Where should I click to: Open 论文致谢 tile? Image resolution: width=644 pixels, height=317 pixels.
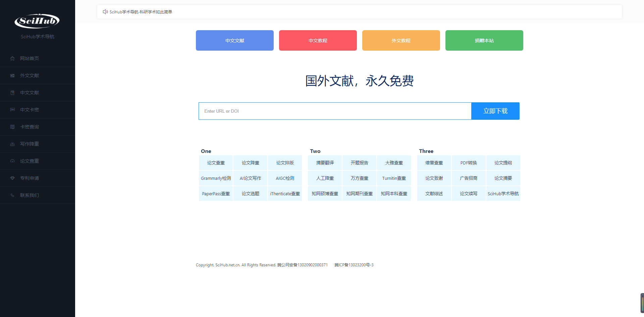click(434, 178)
